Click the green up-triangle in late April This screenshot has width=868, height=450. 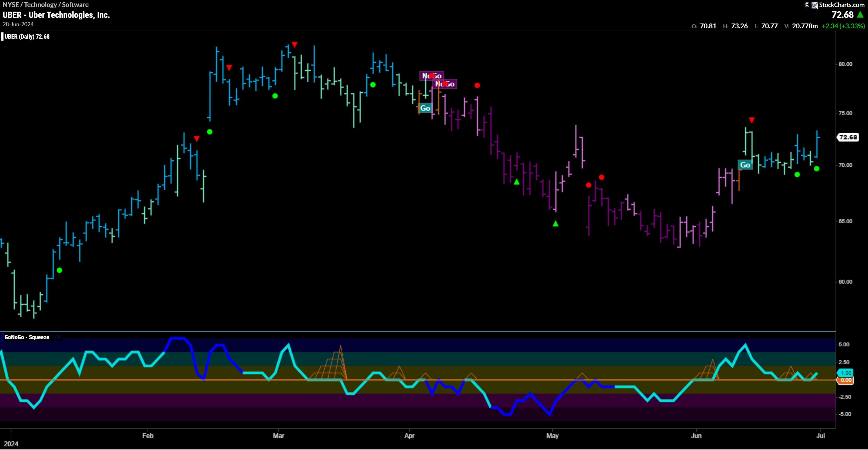pos(516,182)
